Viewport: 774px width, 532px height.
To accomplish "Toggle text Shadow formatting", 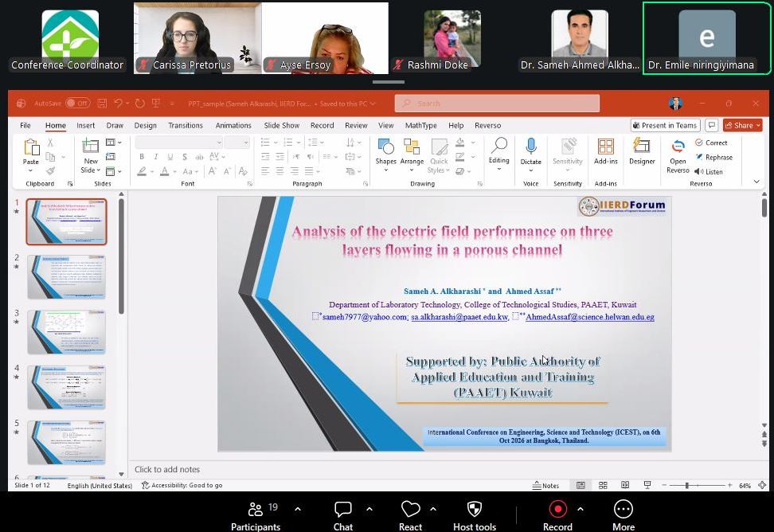I will pos(185,157).
